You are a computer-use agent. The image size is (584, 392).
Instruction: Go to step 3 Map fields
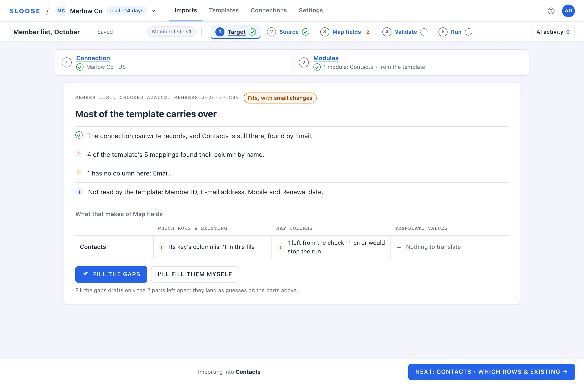pos(346,32)
